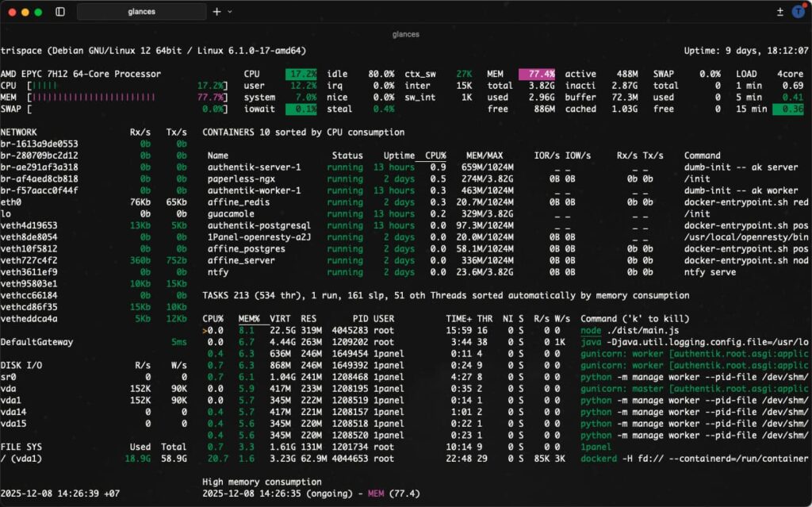Screen dimensions: 812x507
Task: Click the split-pane icon in the title bar
Action: 782,11
